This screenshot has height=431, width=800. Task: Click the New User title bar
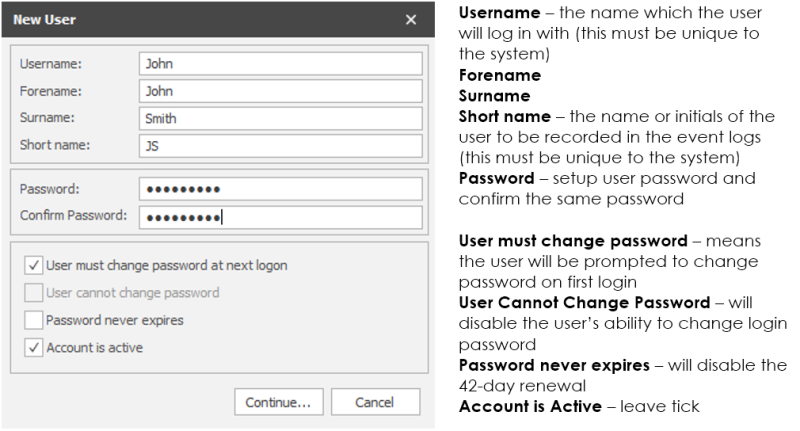pos(200,20)
